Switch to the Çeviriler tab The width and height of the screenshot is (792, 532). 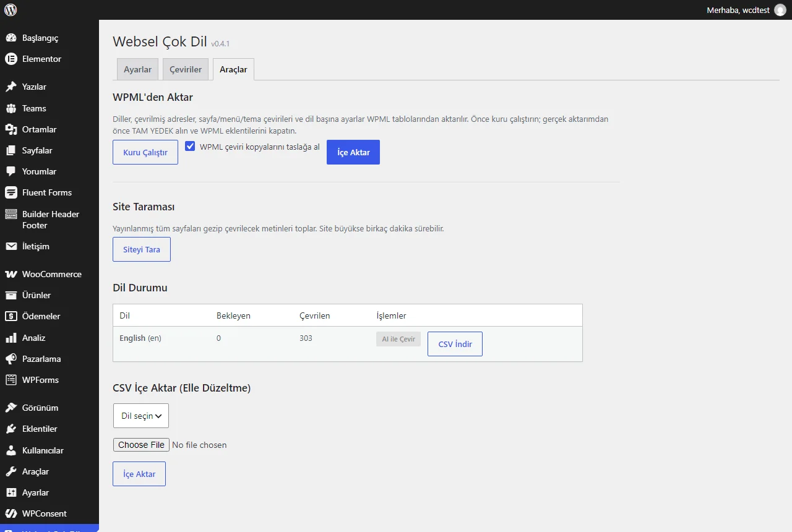186,69
